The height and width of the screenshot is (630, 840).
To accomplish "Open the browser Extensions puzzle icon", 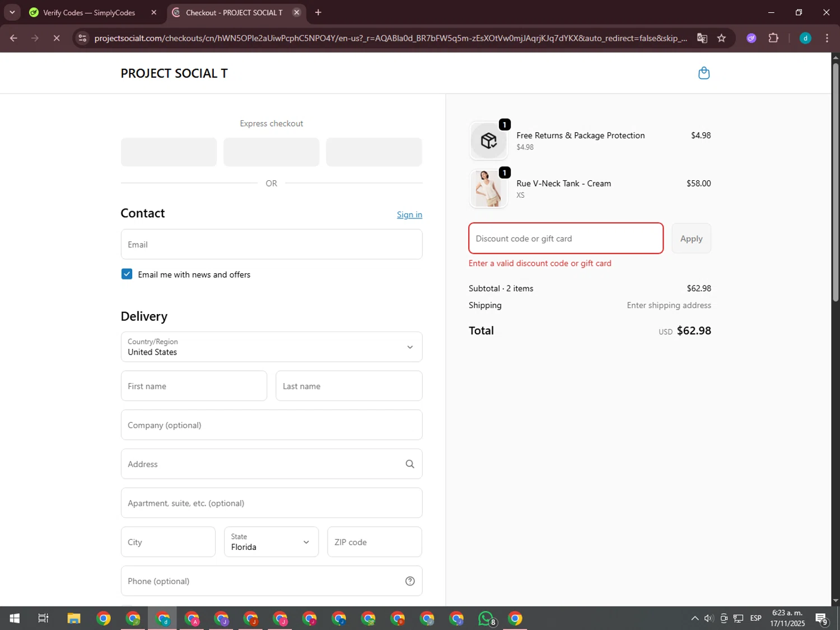I will click(773, 38).
